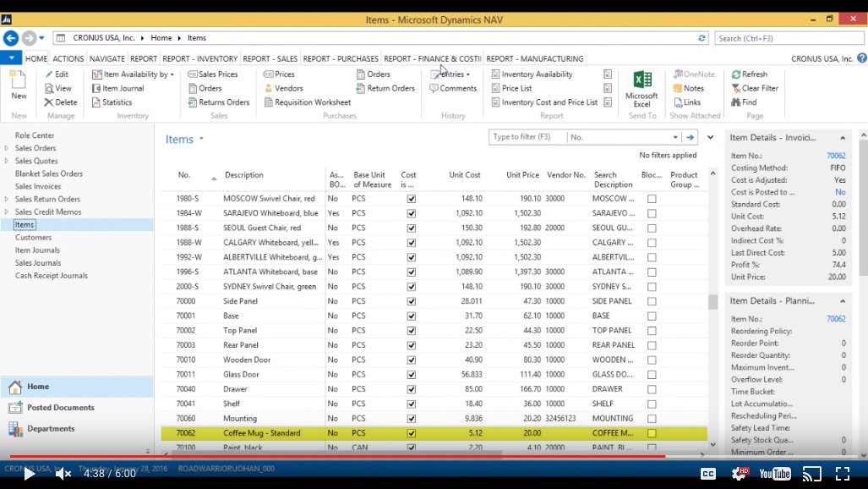Click the Find binoculars icon
Screen dimensions: 868x489
[x=735, y=102]
